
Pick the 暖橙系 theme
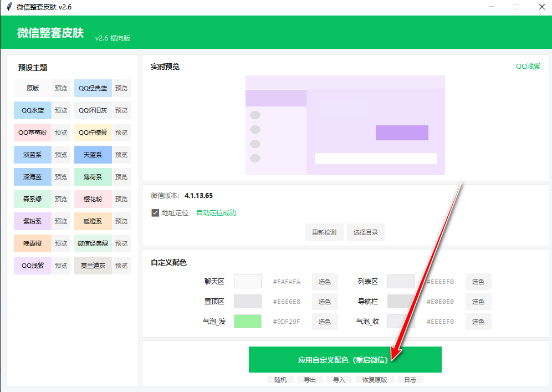click(93, 221)
